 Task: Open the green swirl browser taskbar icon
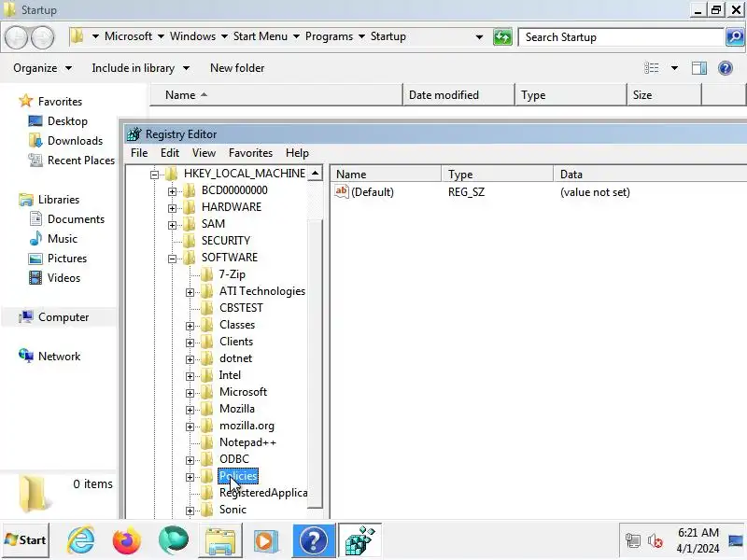coord(174,540)
